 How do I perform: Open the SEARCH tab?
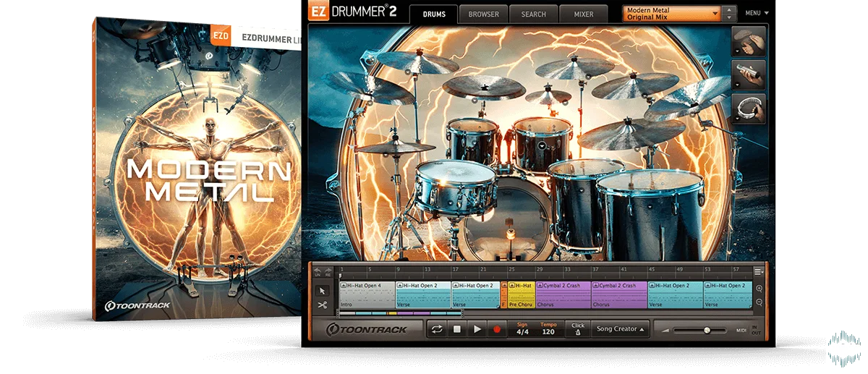533,14
